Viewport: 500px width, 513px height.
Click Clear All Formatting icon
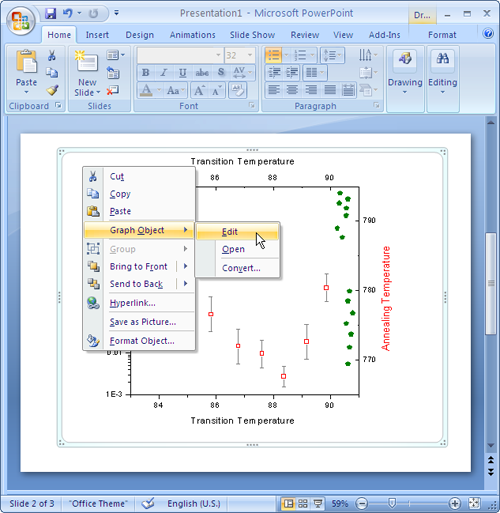[x=237, y=90]
